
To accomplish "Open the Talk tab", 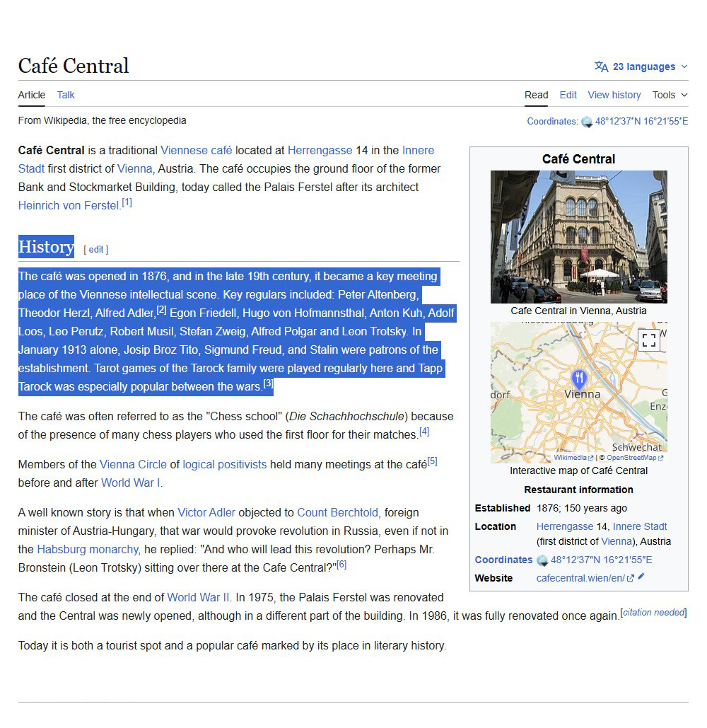I will coord(66,95).
